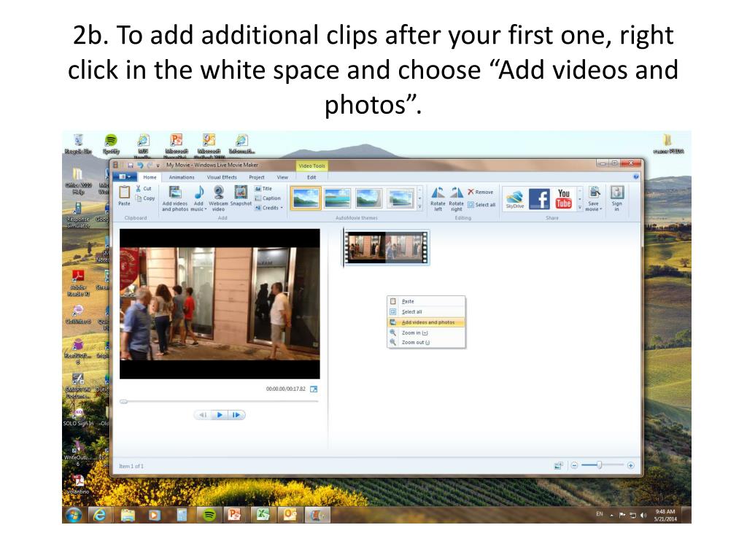The height and width of the screenshot is (560, 747).
Task: Click the Rotate left icon
Action: [x=438, y=192]
